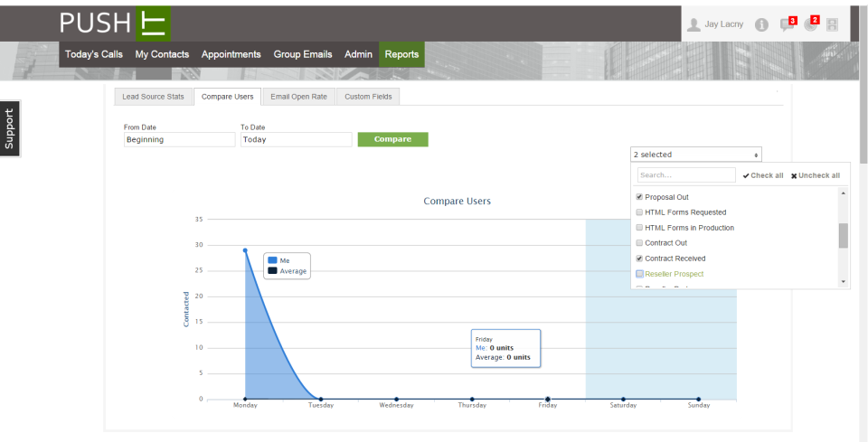Image resolution: width=868 pixels, height=442 pixels.
Task: Open the Custom Fields tab
Action: pos(368,96)
